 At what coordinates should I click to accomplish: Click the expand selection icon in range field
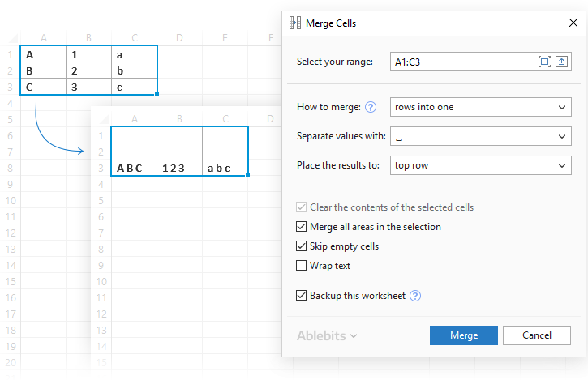coord(544,62)
